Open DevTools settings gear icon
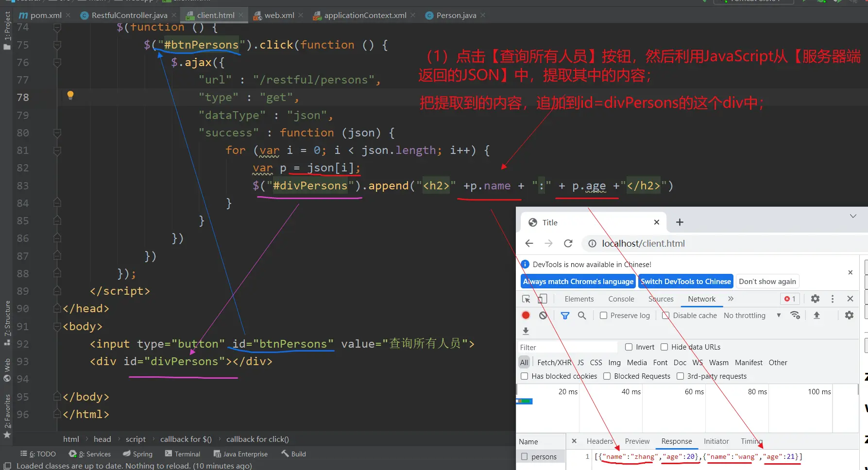Image resolution: width=868 pixels, height=470 pixels. pos(815,299)
